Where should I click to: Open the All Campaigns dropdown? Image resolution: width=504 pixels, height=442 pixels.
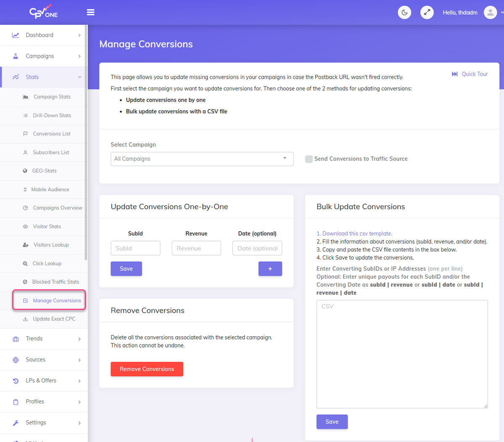tap(202, 159)
